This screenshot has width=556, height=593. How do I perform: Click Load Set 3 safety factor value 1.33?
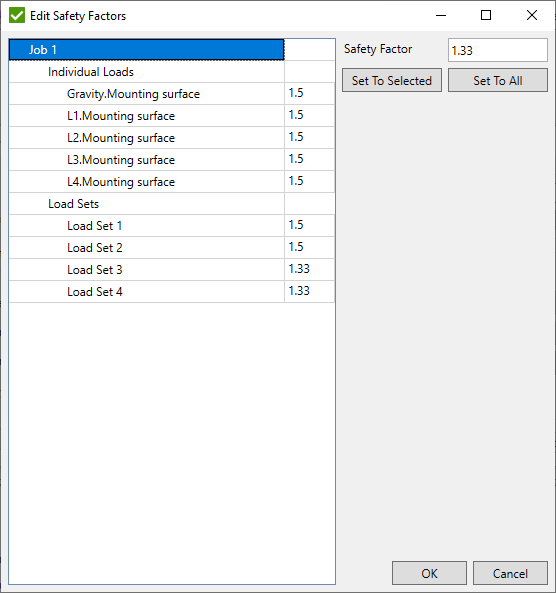click(x=299, y=269)
